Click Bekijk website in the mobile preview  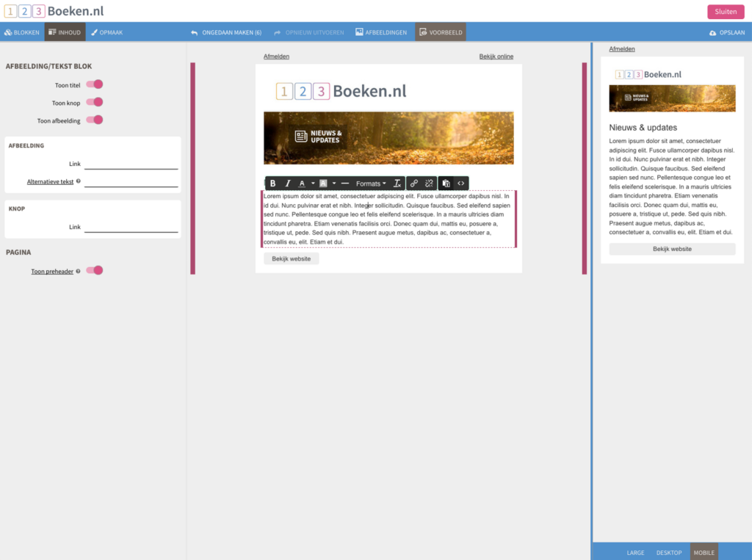672,250
